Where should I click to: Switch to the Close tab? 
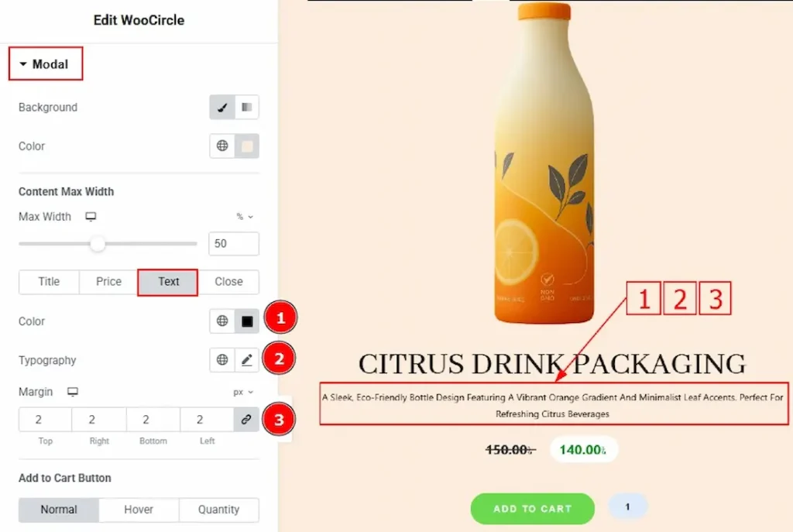click(x=228, y=282)
